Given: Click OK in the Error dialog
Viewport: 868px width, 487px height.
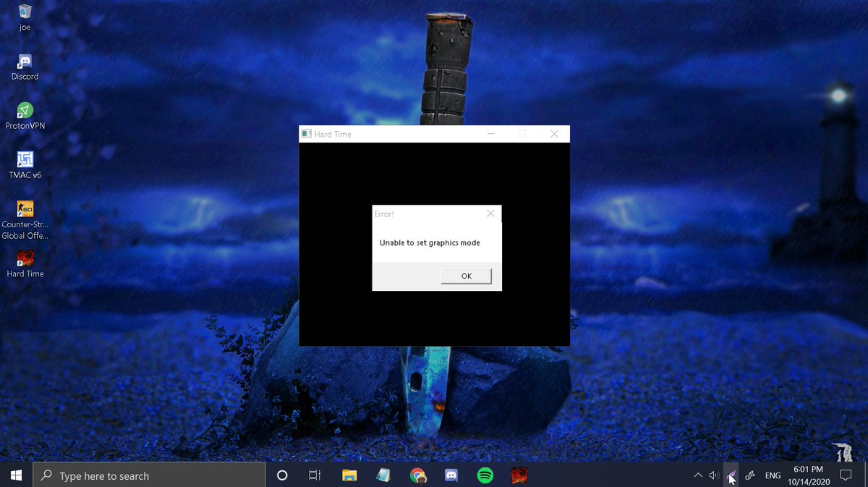Looking at the screenshot, I should tap(467, 276).
